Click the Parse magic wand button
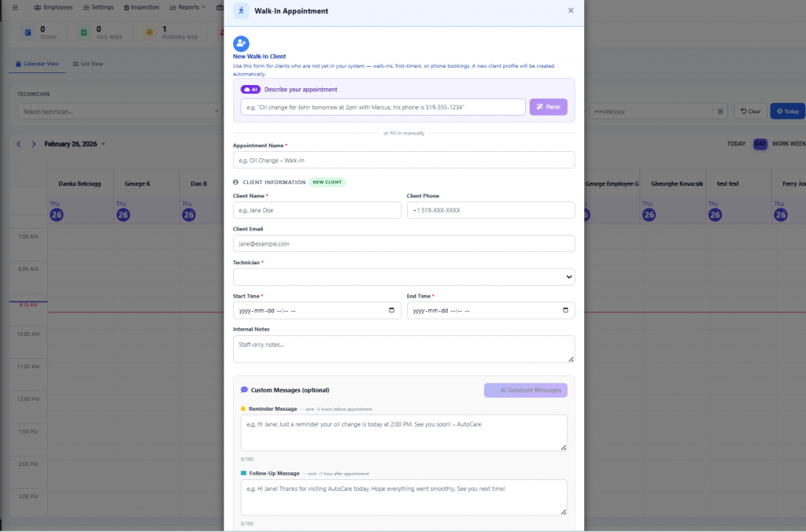806x532 pixels. coord(548,107)
